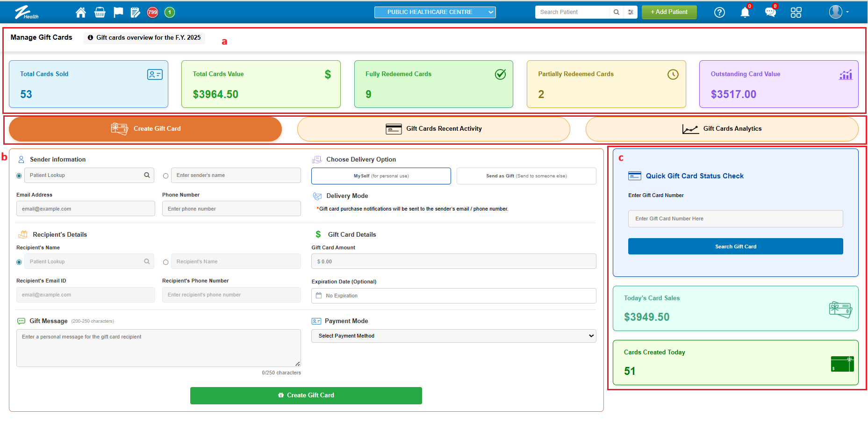The image size is (868, 423).
Task: Select the Recipient's Name manual entry radio
Action: pyautogui.click(x=165, y=262)
